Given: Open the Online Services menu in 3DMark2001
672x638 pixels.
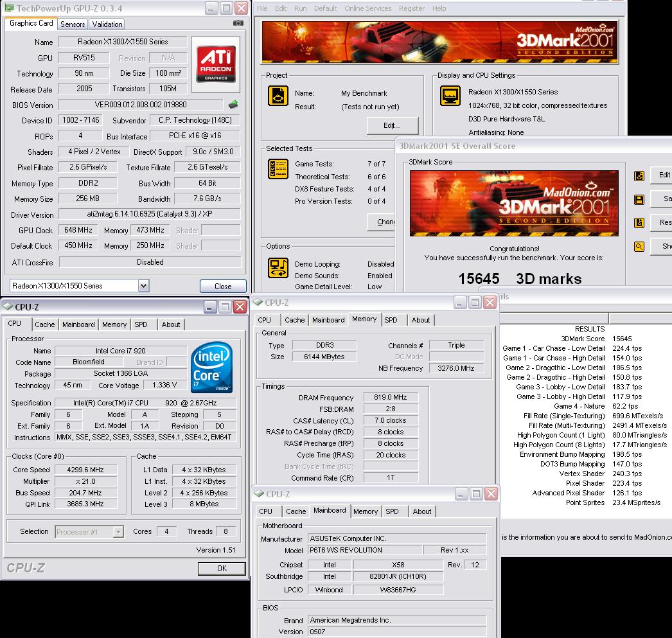Looking at the screenshot, I should click(x=367, y=8).
